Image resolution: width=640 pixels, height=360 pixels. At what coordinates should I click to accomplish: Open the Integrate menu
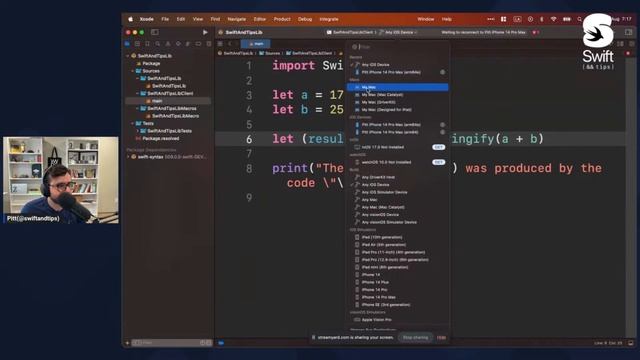click(x=329, y=19)
